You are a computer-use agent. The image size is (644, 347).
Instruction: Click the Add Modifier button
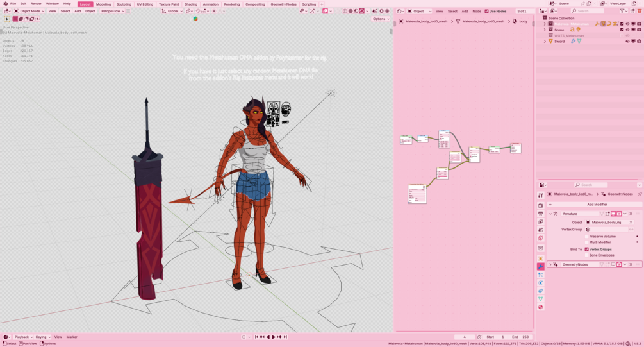coord(597,205)
